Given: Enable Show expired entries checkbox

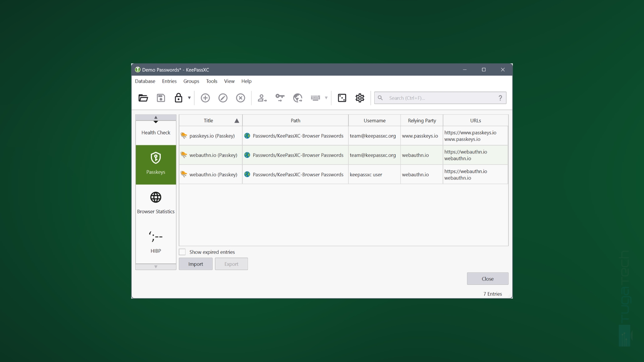Looking at the screenshot, I should 182,252.
